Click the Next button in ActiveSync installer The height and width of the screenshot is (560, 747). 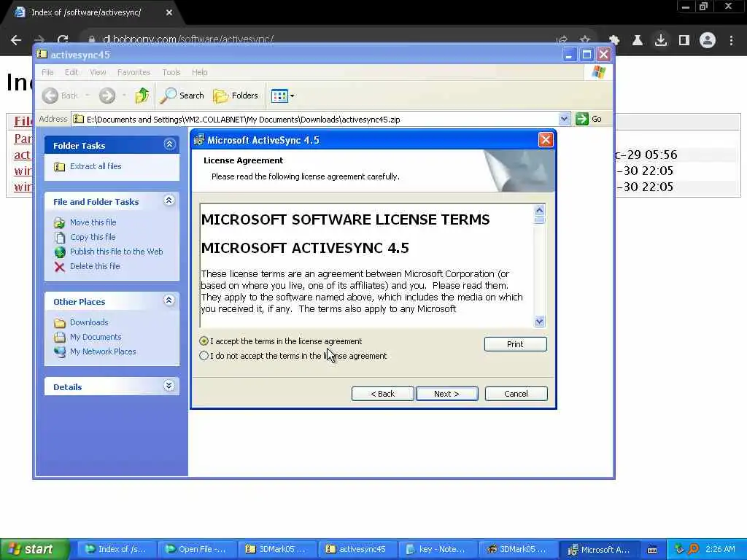[x=446, y=394]
